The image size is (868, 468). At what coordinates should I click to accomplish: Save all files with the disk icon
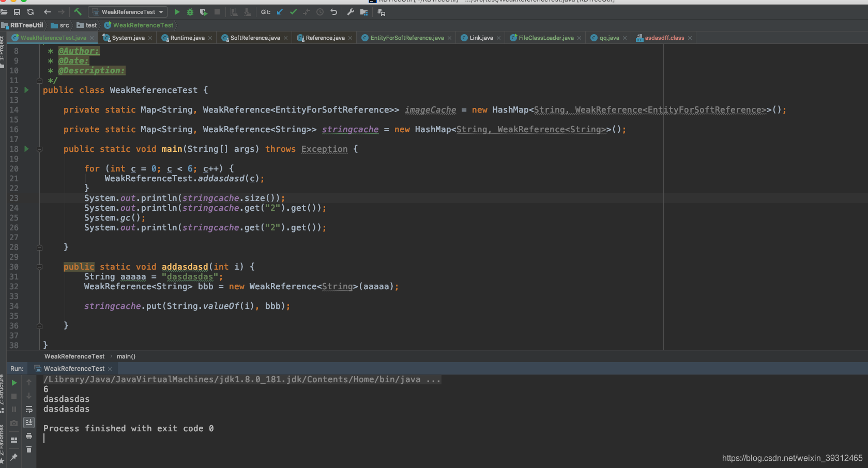point(17,12)
